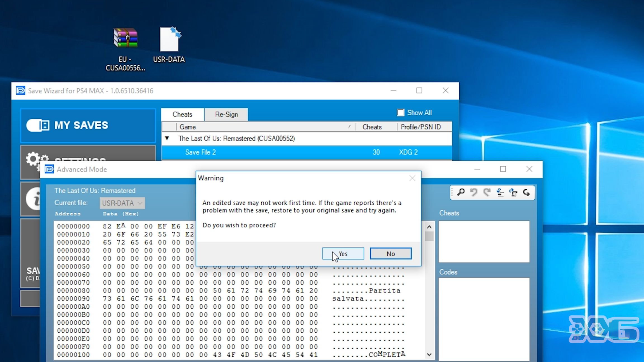Select the Cheats tab in Save Wizard

pyautogui.click(x=183, y=115)
